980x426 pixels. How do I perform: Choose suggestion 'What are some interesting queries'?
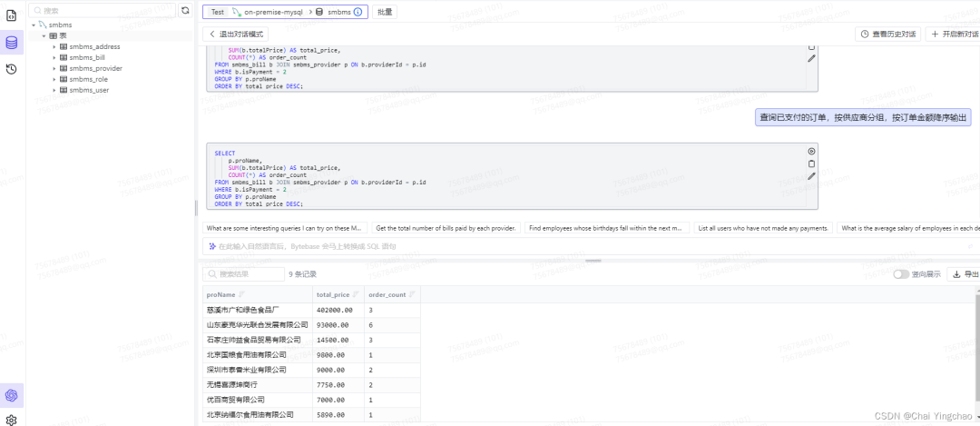[285, 228]
